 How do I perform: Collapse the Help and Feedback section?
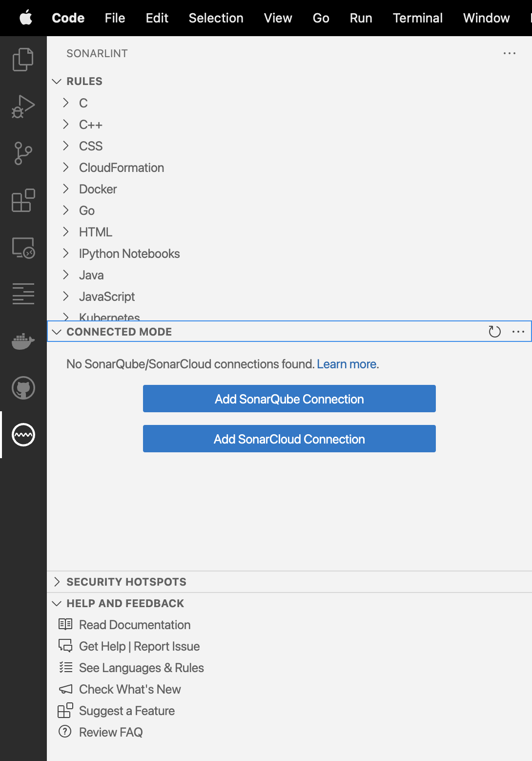(57, 603)
